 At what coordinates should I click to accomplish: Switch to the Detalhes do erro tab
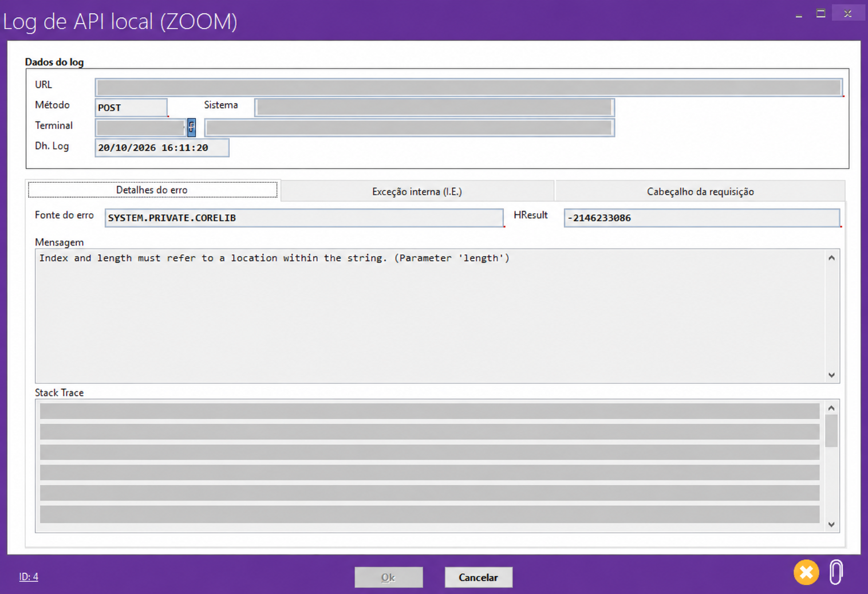click(152, 190)
